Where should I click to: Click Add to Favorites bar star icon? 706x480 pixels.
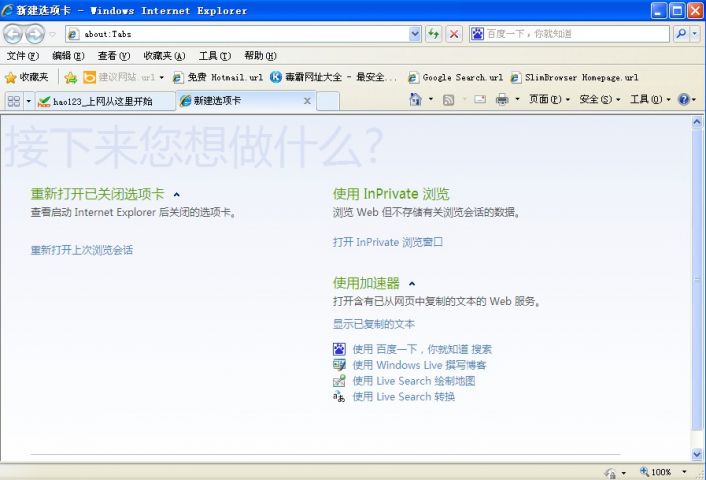tap(71, 77)
